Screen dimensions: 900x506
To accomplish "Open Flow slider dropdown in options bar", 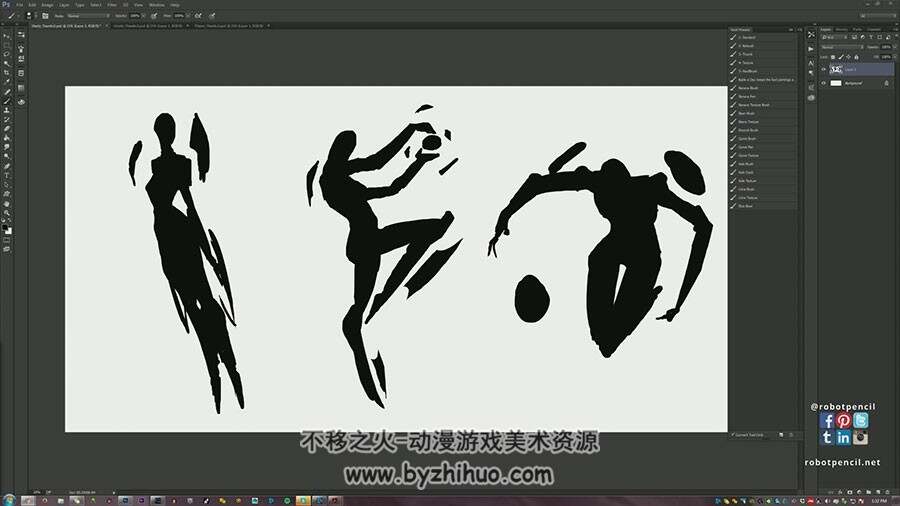I will tap(188, 15).
